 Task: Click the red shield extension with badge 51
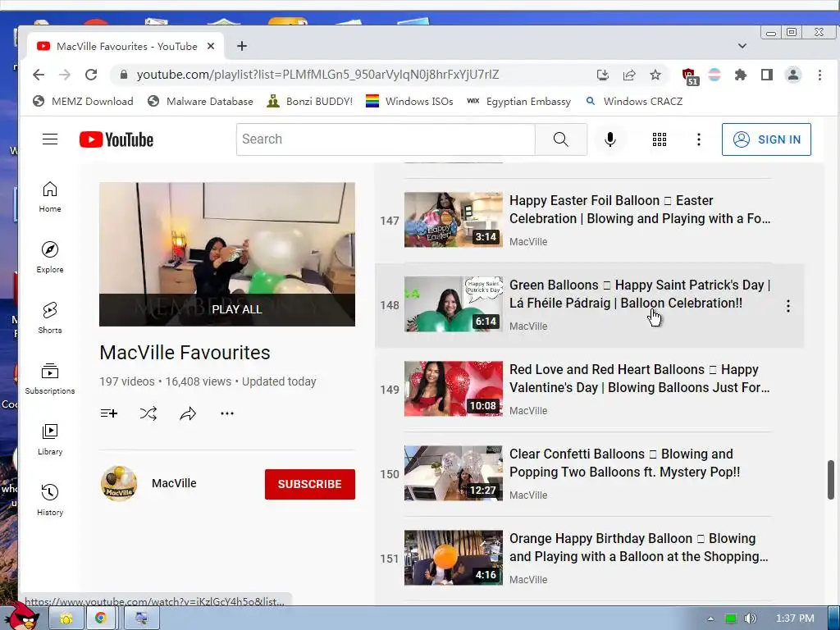(x=689, y=76)
